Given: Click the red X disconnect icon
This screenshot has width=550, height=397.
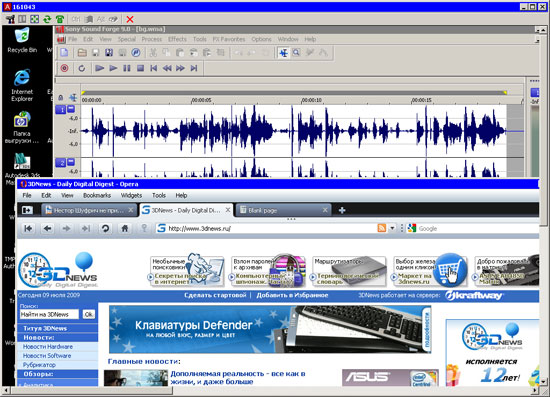Looking at the screenshot, I should point(130,19).
